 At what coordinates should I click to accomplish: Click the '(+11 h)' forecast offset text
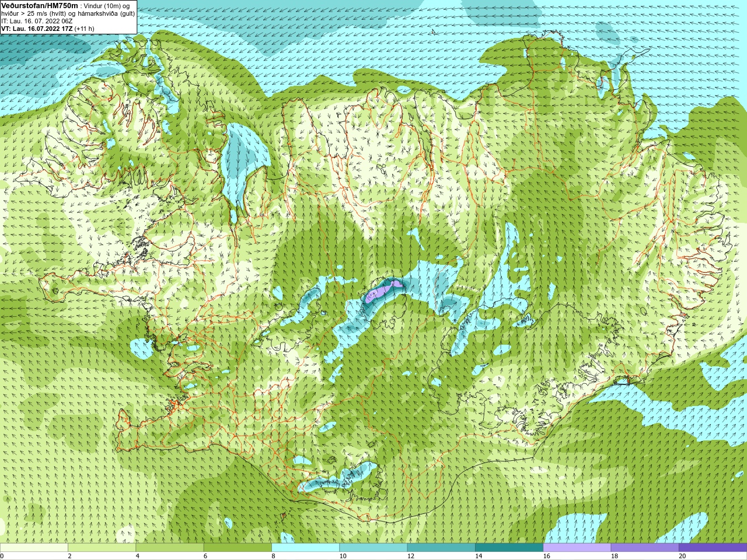[x=84, y=29]
